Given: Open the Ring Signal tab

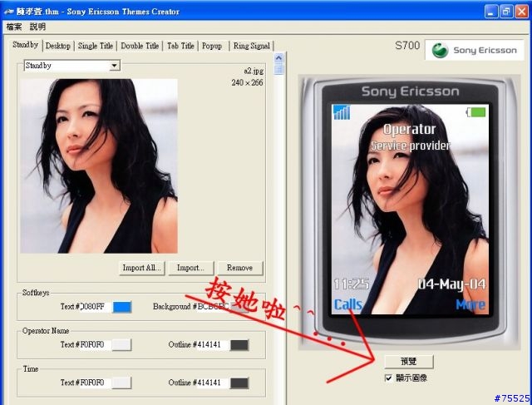Looking at the screenshot, I should click(x=251, y=46).
